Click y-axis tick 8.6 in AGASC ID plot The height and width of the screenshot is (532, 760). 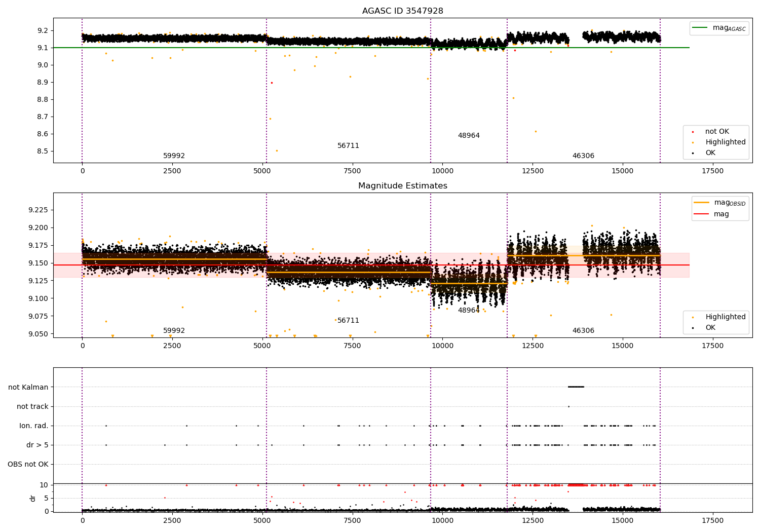43,134
